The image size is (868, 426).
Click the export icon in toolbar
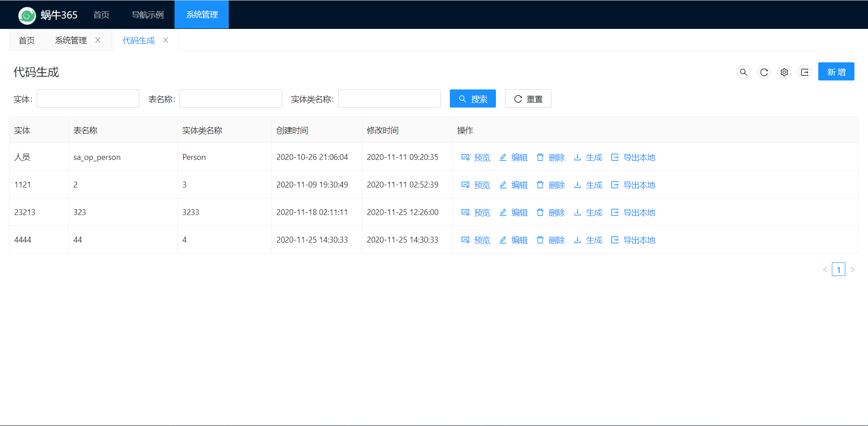point(805,72)
